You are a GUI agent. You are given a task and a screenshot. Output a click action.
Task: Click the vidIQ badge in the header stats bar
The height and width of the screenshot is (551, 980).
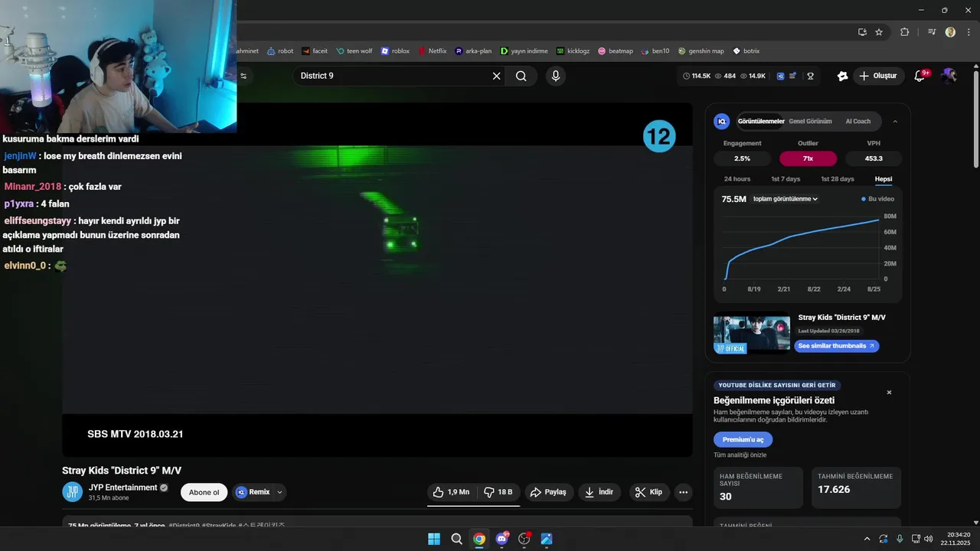[781, 76]
